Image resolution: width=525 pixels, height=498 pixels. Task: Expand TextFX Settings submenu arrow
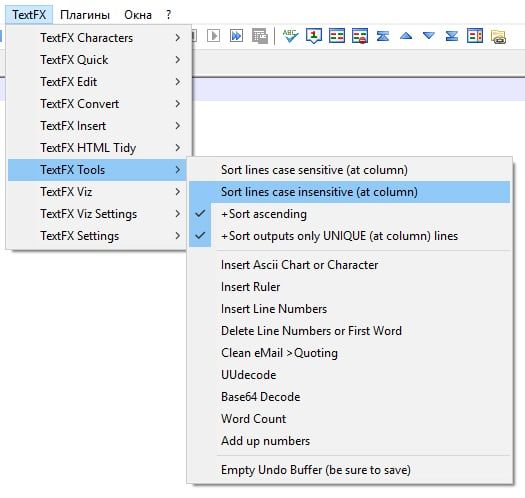click(178, 236)
